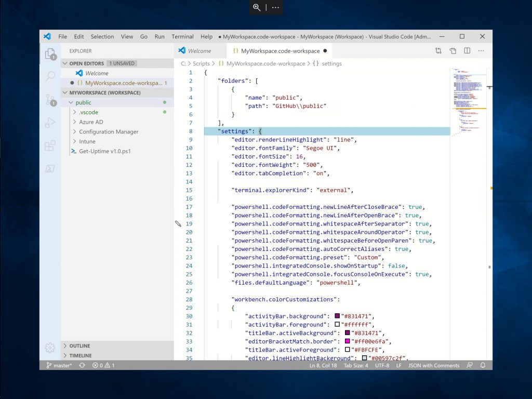Click the "1 UNSAVED" badge
The image size is (532, 399).
(x=122, y=63)
